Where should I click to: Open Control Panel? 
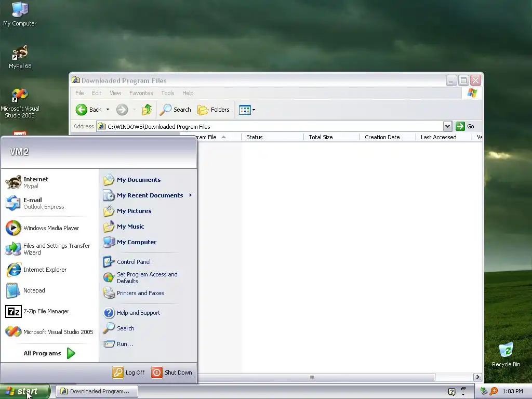pyautogui.click(x=148, y=262)
